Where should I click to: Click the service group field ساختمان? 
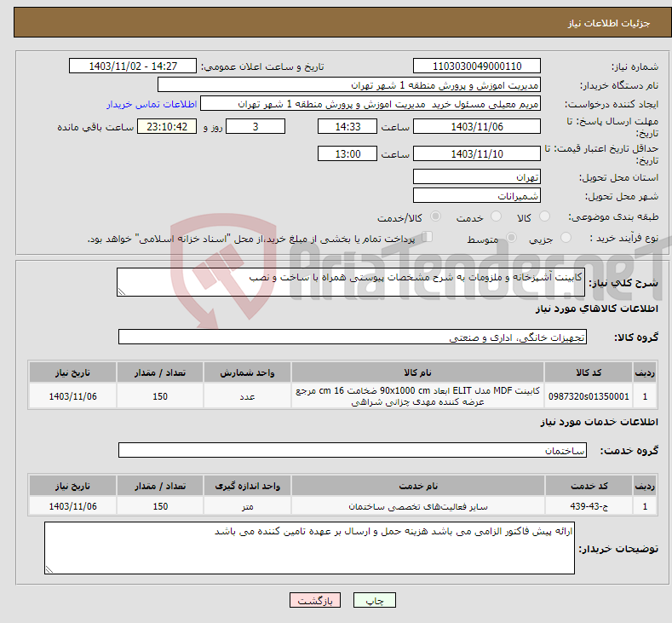click(353, 450)
